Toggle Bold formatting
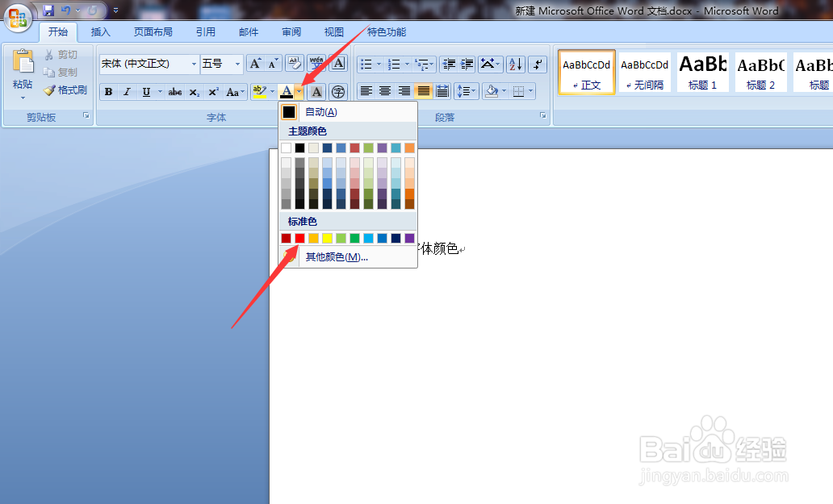The image size is (833, 504). (108, 92)
